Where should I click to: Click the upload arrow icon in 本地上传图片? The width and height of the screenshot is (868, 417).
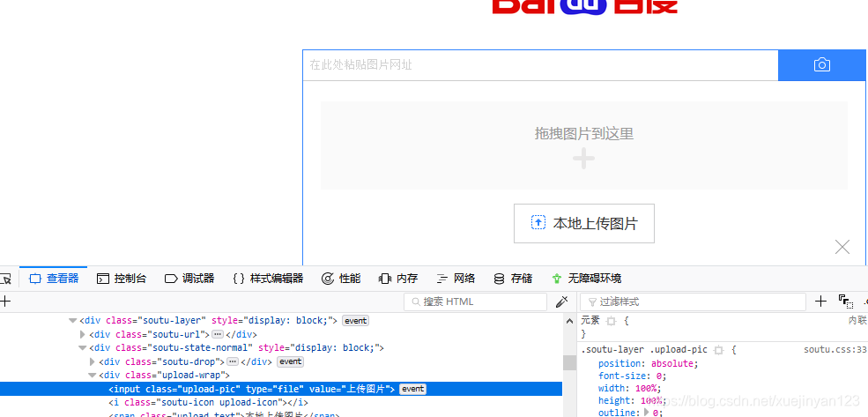538,223
